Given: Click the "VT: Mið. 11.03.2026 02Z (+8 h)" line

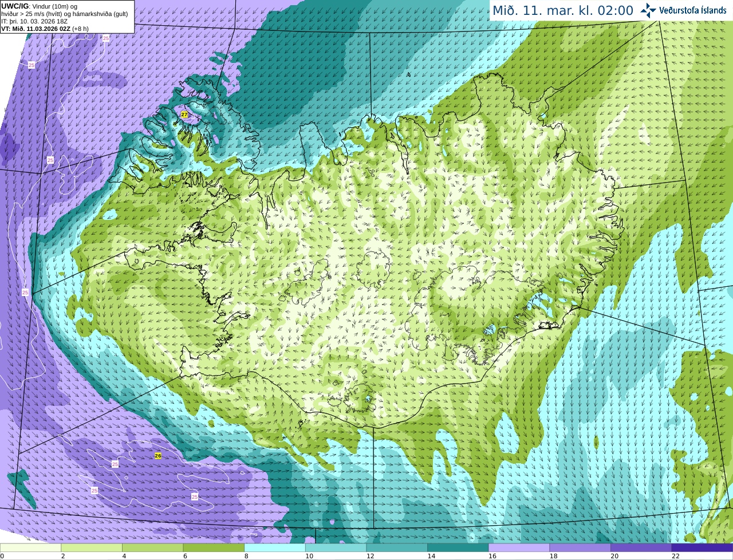Looking at the screenshot, I should click(x=45, y=29).
